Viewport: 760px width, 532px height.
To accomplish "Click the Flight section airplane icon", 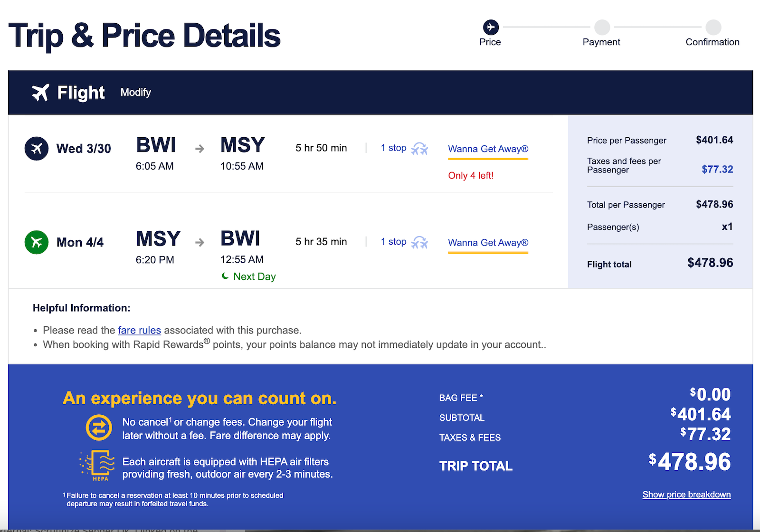I will click(x=41, y=92).
